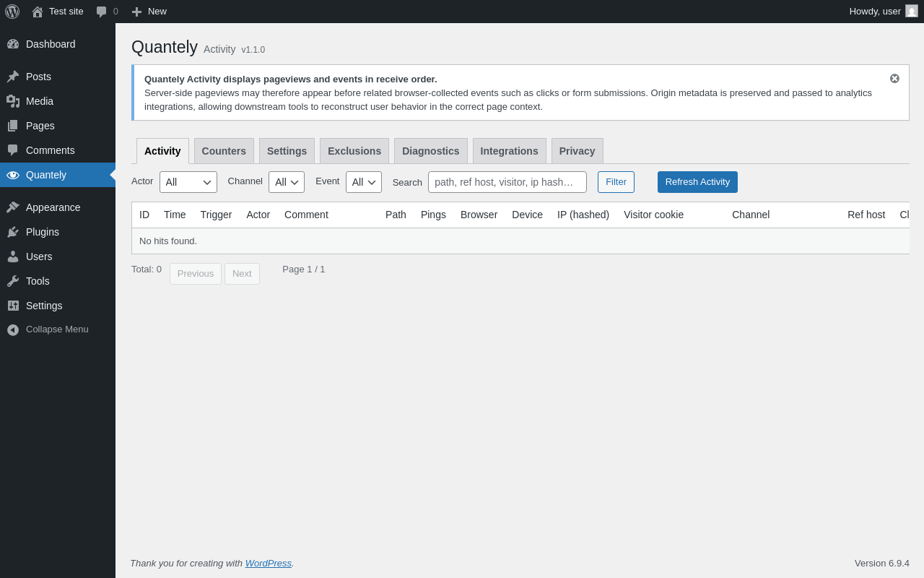The image size is (924, 578).
Task: Switch to the Integrations tab
Action: click(x=510, y=151)
